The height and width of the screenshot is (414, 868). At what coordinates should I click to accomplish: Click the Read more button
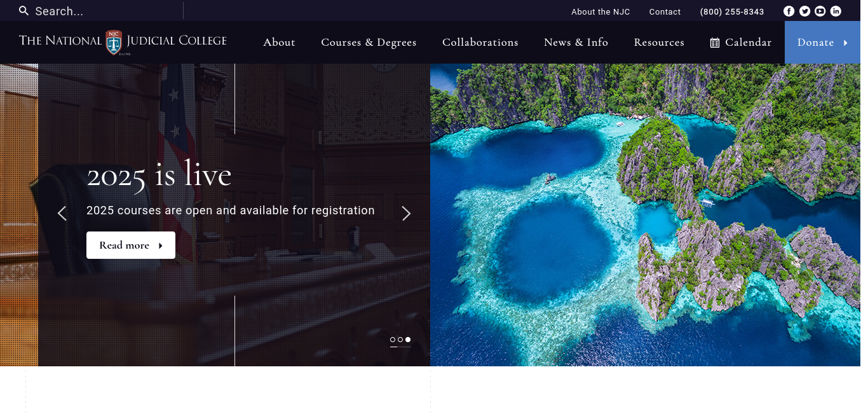pyautogui.click(x=130, y=245)
